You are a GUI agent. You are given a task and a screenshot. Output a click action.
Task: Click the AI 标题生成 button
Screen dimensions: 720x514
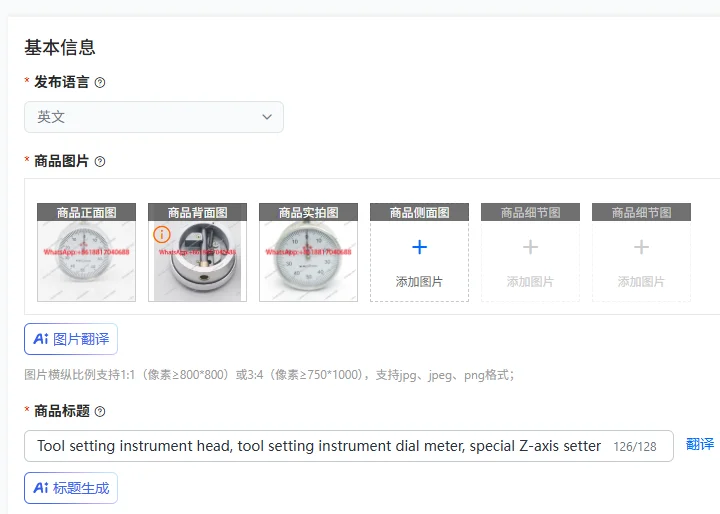71,488
